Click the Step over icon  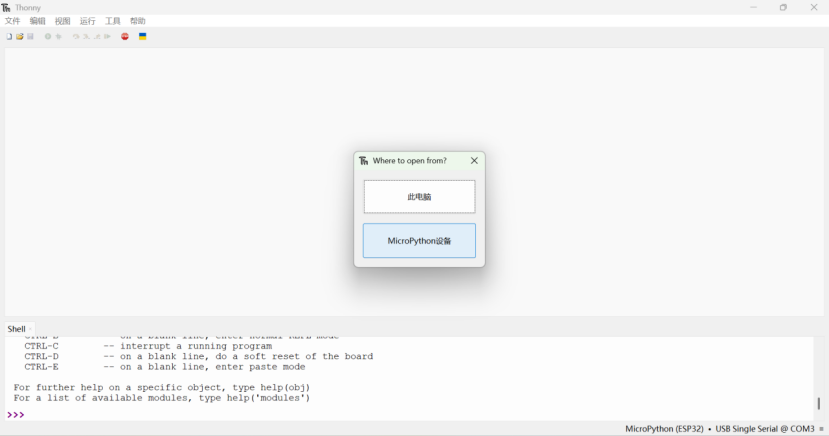coord(76,36)
